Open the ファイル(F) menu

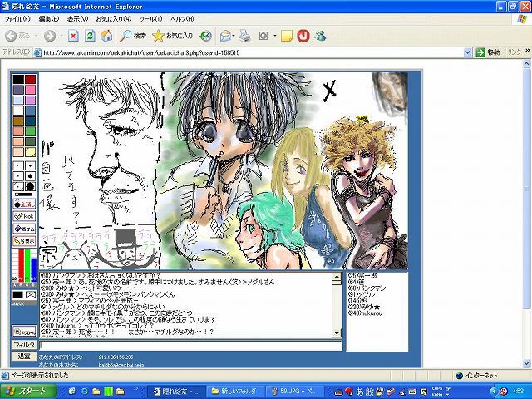17,19
